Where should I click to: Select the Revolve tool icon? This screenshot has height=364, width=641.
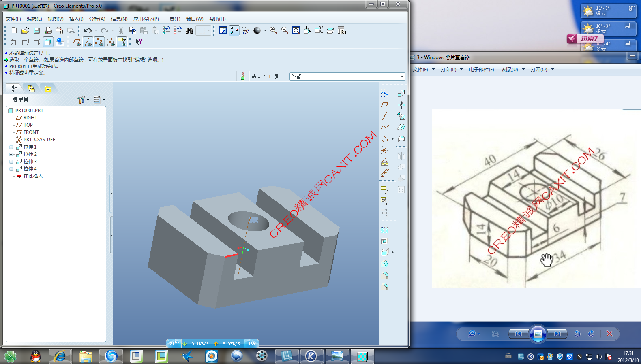point(401,105)
